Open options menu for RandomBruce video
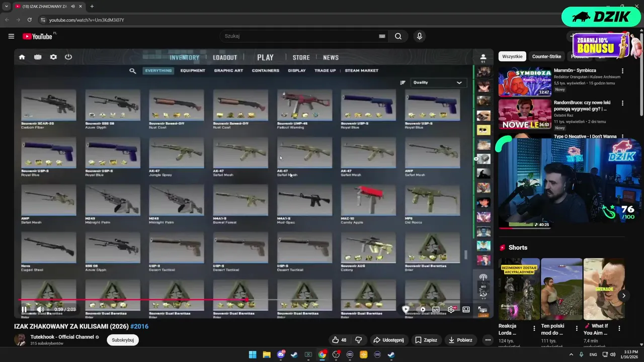The height and width of the screenshot is (362, 644). point(622,103)
